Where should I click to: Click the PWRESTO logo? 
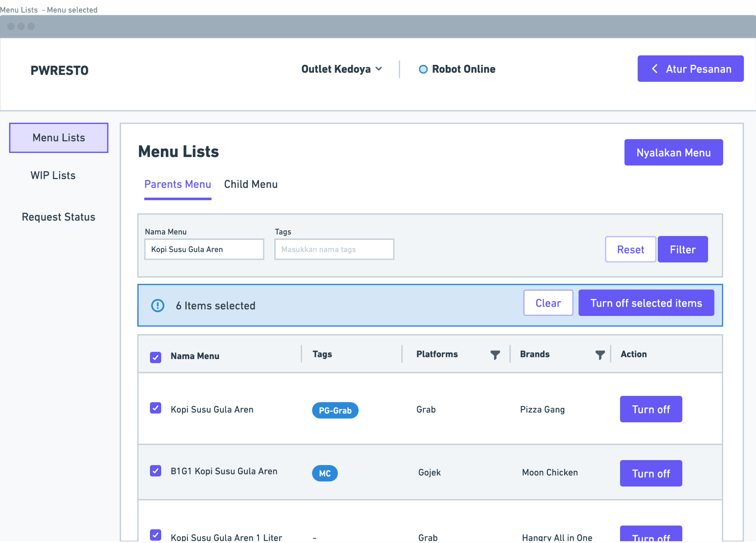[x=60, y=70]
